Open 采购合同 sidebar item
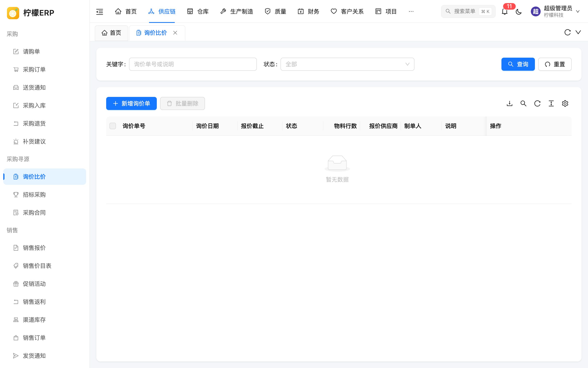Image resolution: width=588 pixels, height=368 pixels. pos(45,213)
